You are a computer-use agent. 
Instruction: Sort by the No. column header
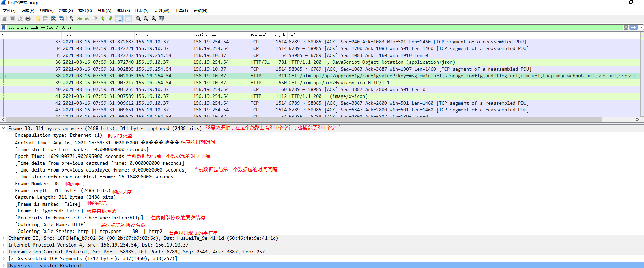tap(31, 35)
